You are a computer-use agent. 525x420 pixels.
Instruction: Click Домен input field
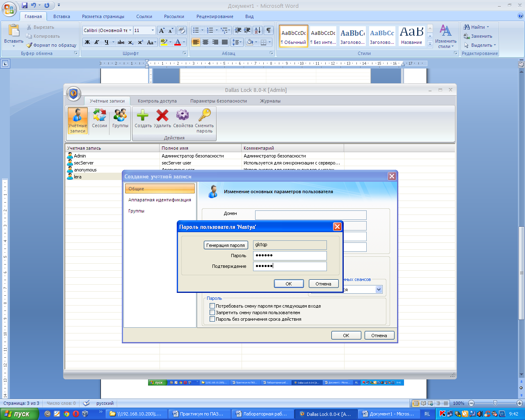(x=310, y=215)
